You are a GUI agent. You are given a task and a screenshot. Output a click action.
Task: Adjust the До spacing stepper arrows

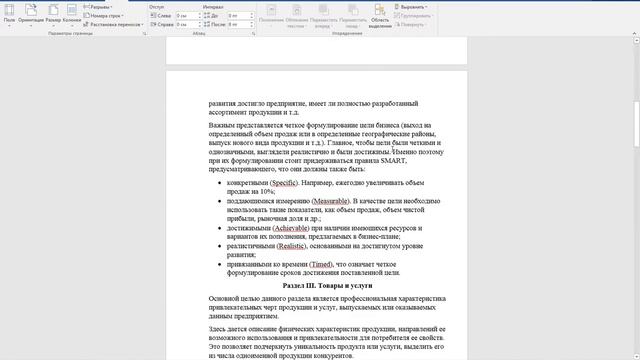click(251, 16)
